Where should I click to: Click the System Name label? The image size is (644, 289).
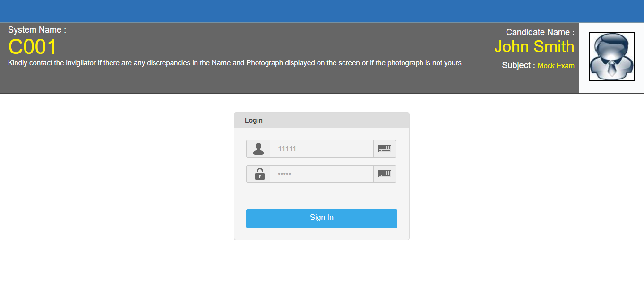click(37, 30)
